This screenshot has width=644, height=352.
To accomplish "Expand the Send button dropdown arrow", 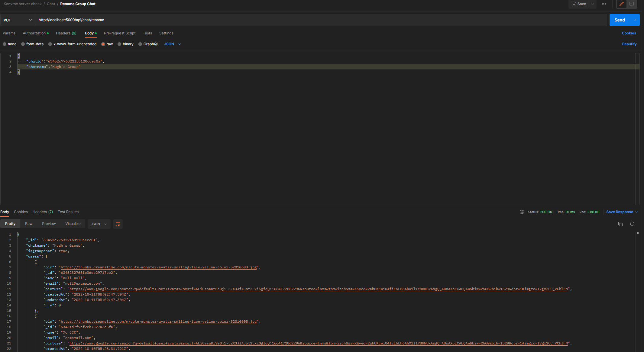I will pyautogui.click(x=635, y=20).
